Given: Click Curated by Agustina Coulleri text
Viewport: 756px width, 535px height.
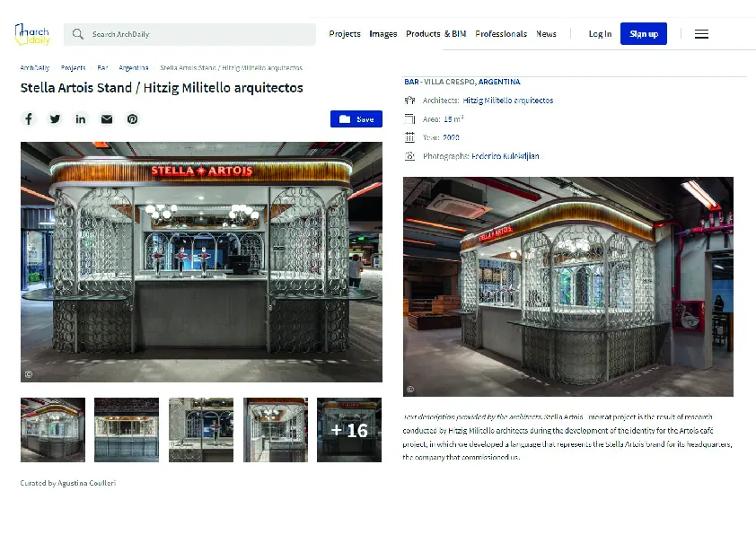Looking at the screenshot, I should coord(68,483).
